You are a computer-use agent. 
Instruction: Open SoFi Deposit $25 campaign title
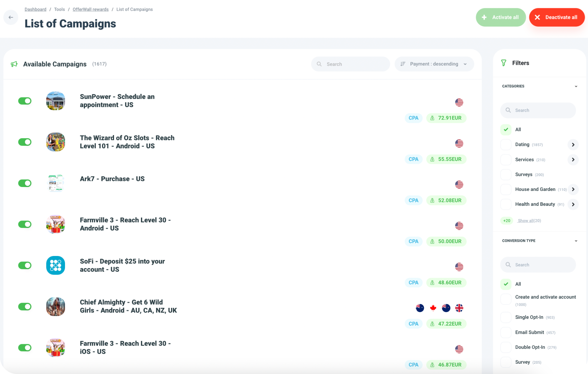pyautogui.click(x=122, y=266)
